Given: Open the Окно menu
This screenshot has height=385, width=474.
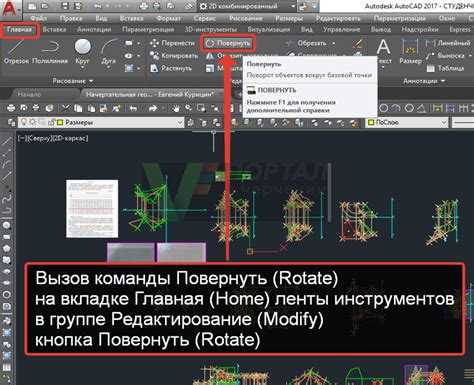Looking at the screenshot, I should pos(447,19).
